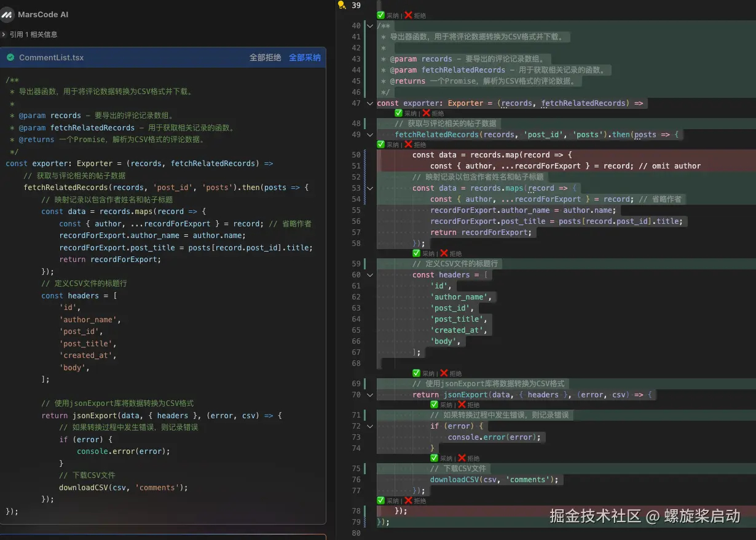
Task: Click line number 68 in the gutter
Action: tap(356, 363)
